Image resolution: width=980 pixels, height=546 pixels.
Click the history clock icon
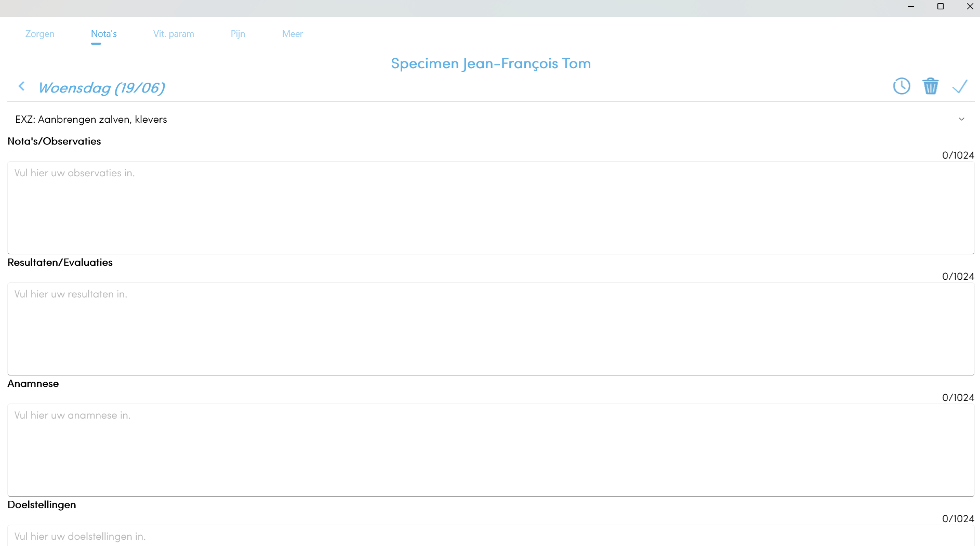(902, 86)
